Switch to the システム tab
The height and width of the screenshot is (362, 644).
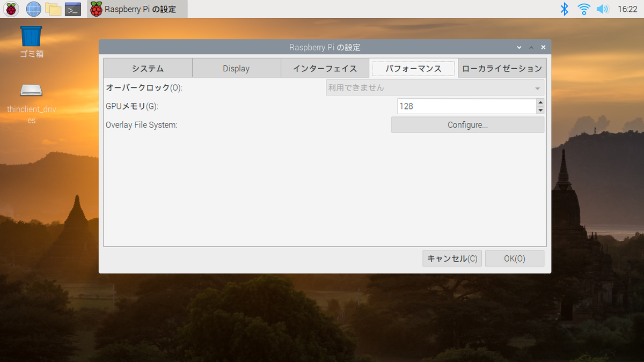coord(147,68)
